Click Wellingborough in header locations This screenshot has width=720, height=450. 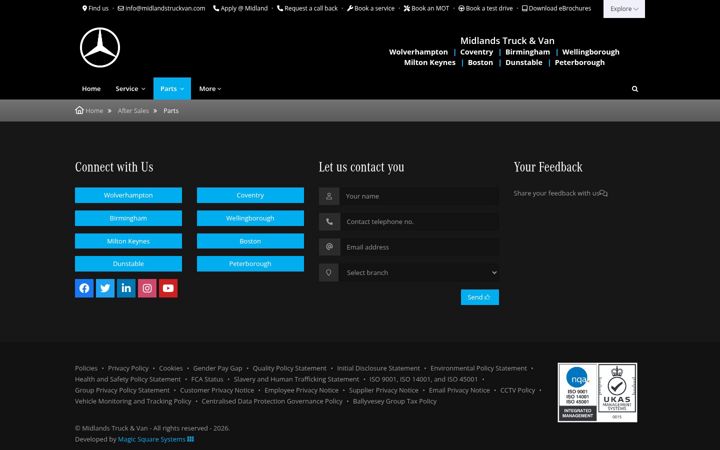click(591, 52)
